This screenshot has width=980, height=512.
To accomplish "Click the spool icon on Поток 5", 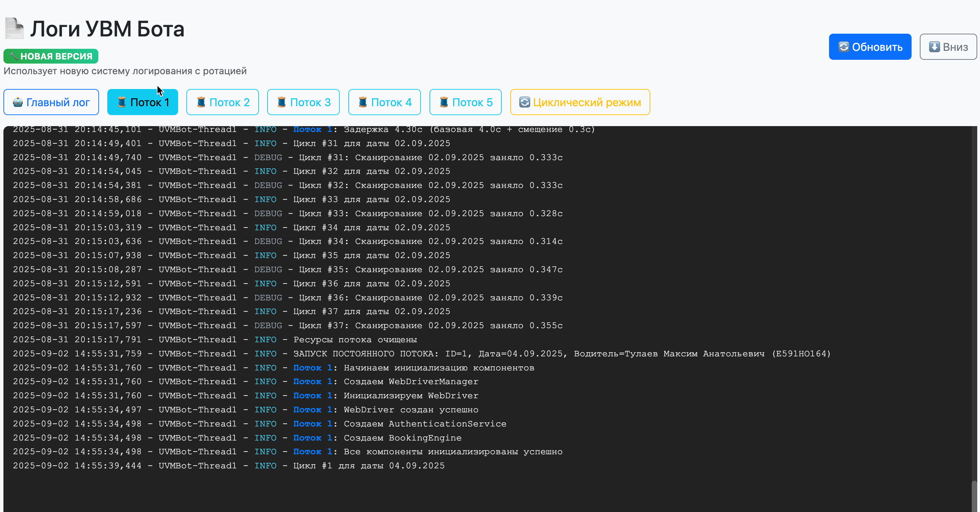I will (444, 102).
